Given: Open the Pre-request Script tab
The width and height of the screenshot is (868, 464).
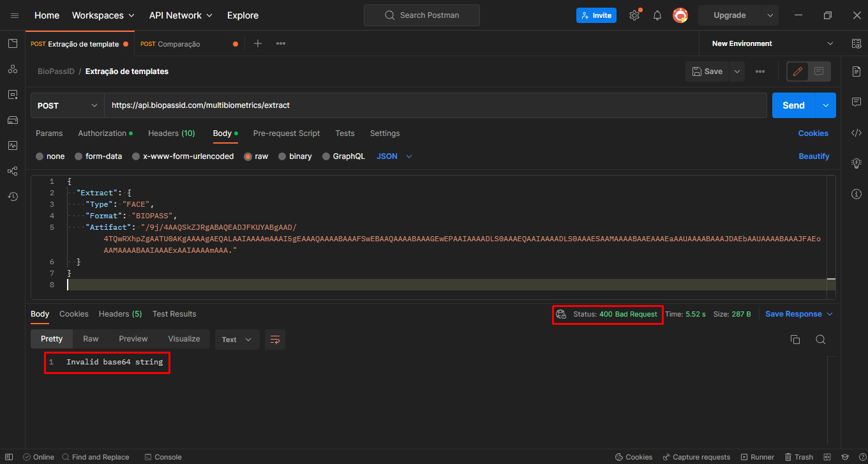Looking at the screenshot, I should pos(287,133).
